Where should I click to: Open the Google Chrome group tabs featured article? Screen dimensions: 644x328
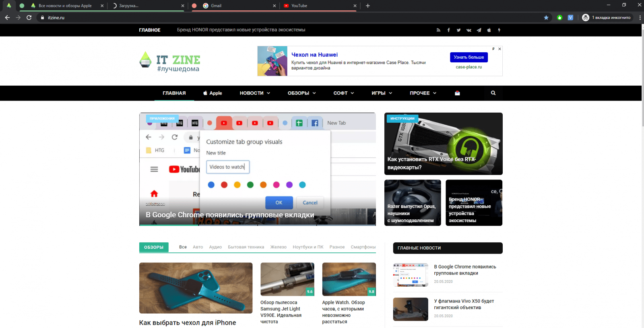click(x=258, y=169)
